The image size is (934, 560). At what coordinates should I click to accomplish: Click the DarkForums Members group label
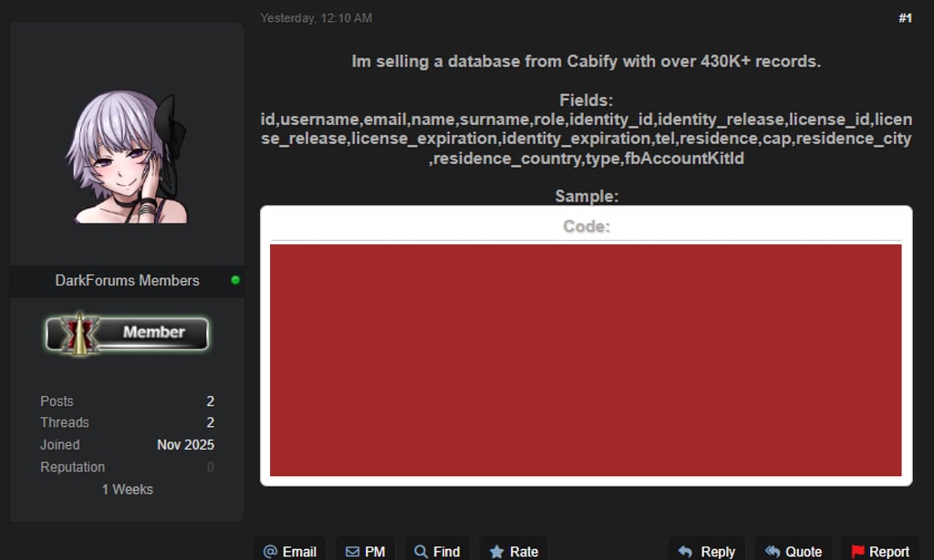click(127, 281)
